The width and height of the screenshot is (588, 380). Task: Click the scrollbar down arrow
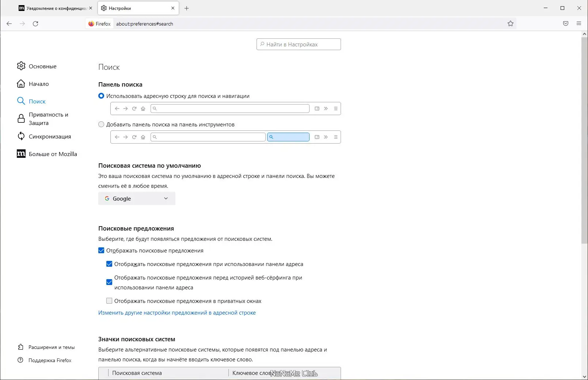[x=584, y=376]
